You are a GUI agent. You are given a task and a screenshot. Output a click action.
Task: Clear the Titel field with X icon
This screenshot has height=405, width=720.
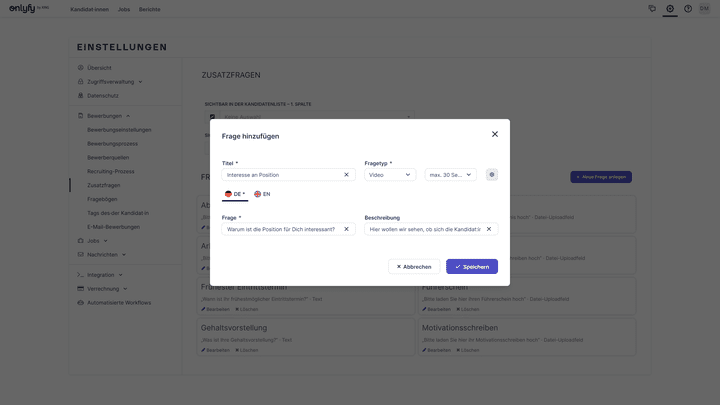(x=346, y=175)
